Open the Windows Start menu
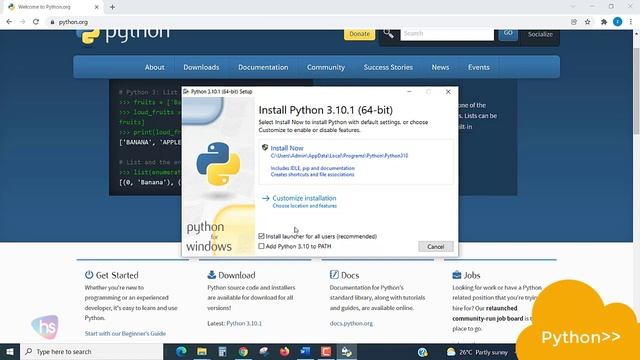Image resolution: width=640 pixels, height=360 pixels. (9, 351)
